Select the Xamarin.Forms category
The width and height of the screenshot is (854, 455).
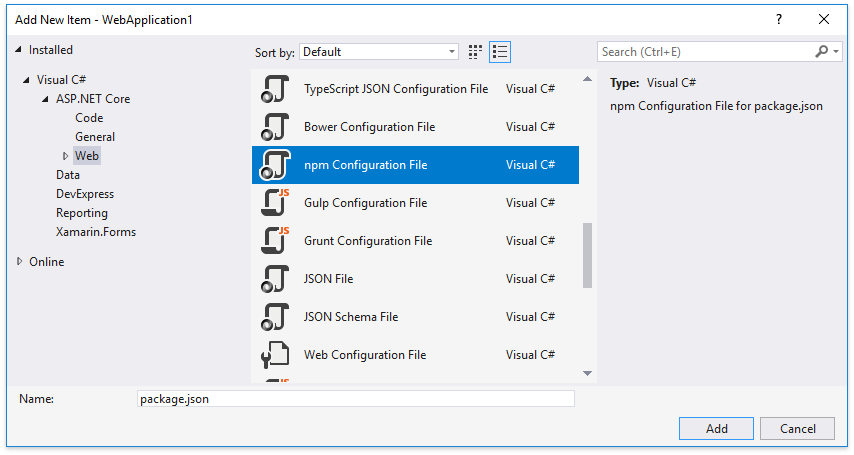(96, 232)
